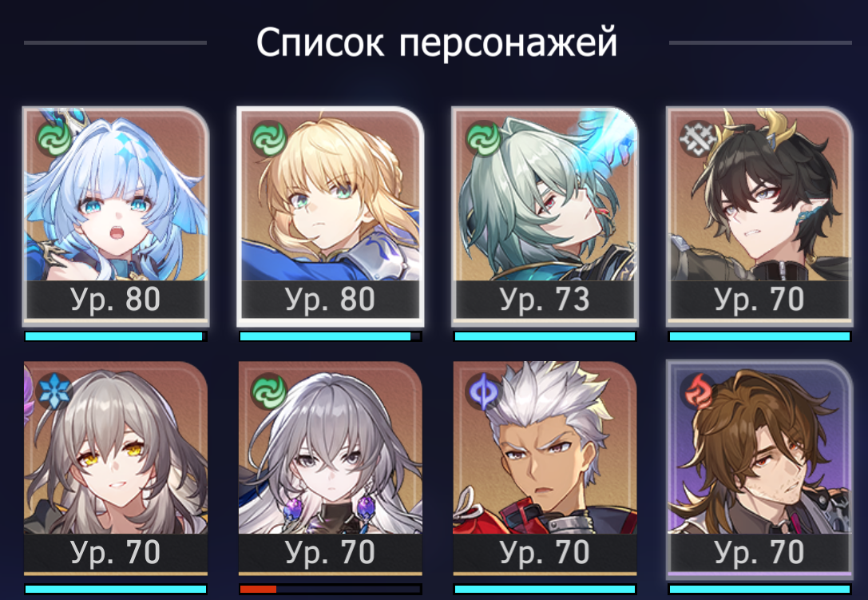Click the health bar under the blonde knight
Image resolution: width=868 pixels, height=600 pixels.
pos(330,336)
